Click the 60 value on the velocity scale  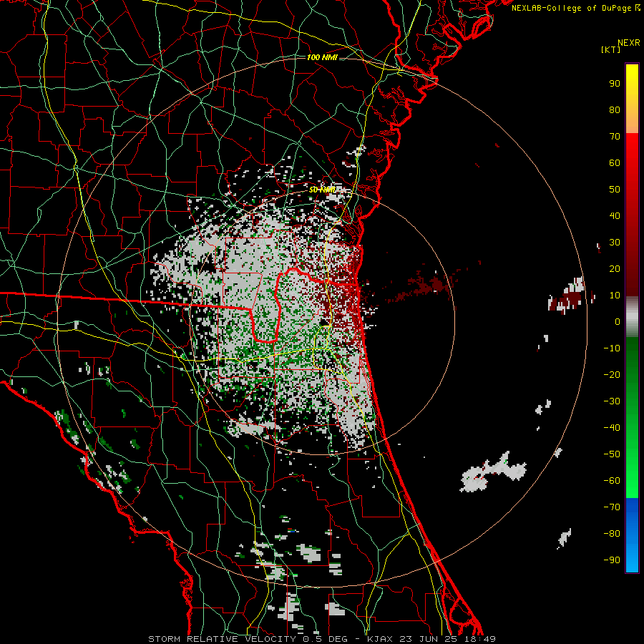[615, 163]
